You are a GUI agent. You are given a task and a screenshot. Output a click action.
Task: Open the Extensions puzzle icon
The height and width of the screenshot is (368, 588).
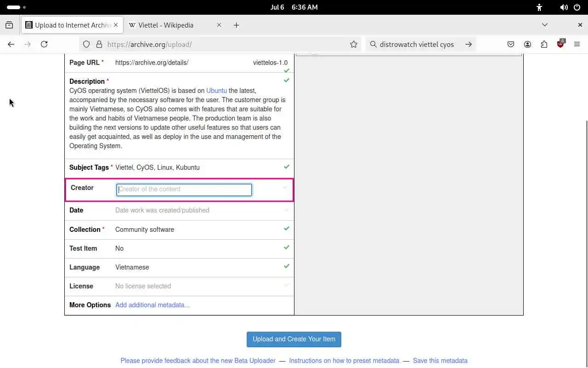click(544, 44)
